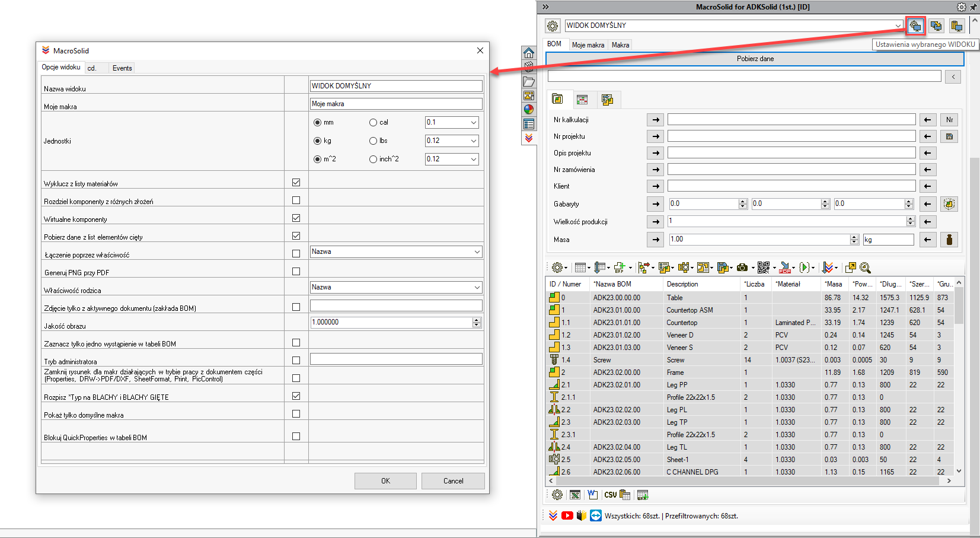Switch to the Makra tab
The image size is (980, 538).
620,45
